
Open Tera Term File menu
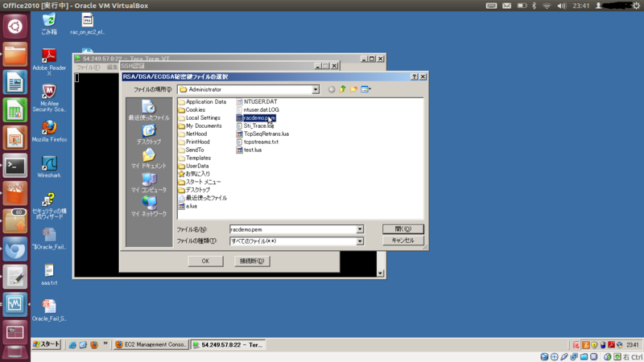point(88,67)
